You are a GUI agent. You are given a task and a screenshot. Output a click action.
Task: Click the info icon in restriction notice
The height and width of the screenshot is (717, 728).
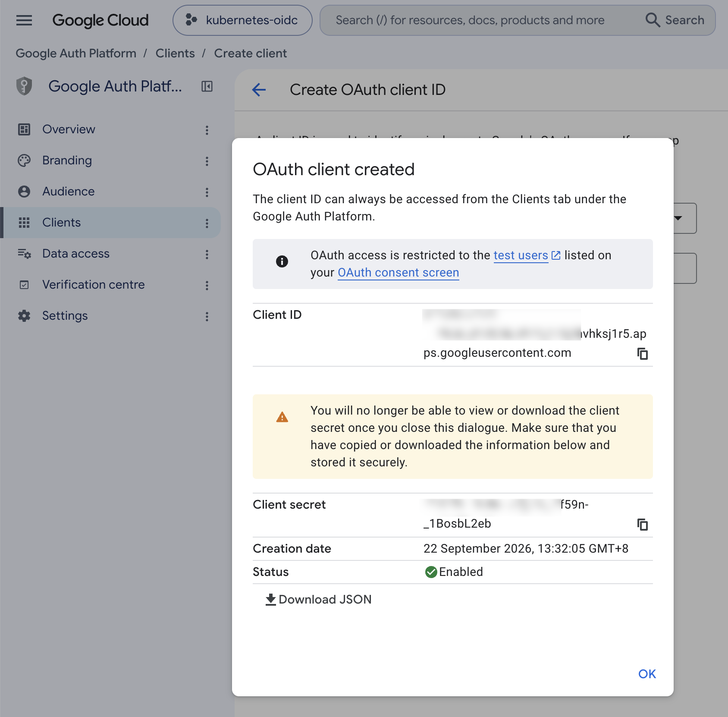point(282,261)
